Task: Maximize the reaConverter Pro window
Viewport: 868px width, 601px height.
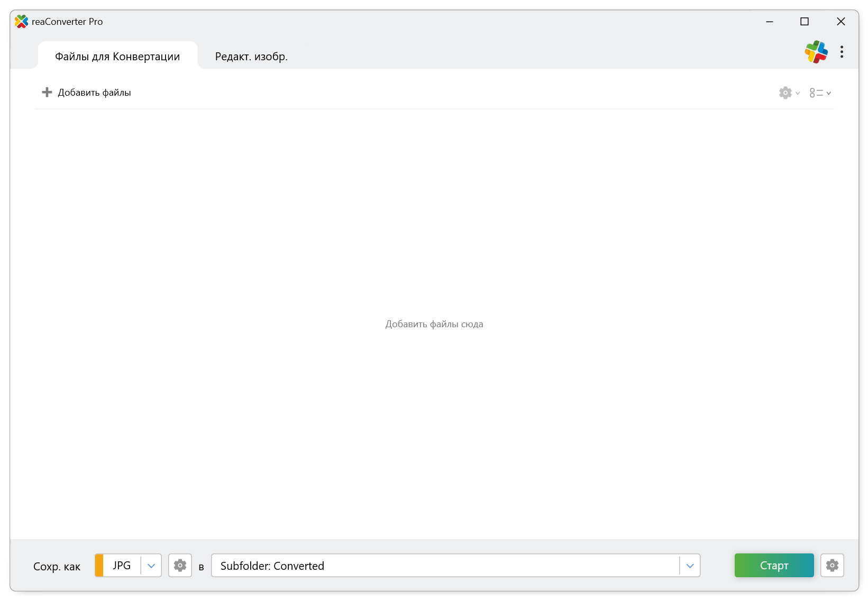Action: [805, 22]
